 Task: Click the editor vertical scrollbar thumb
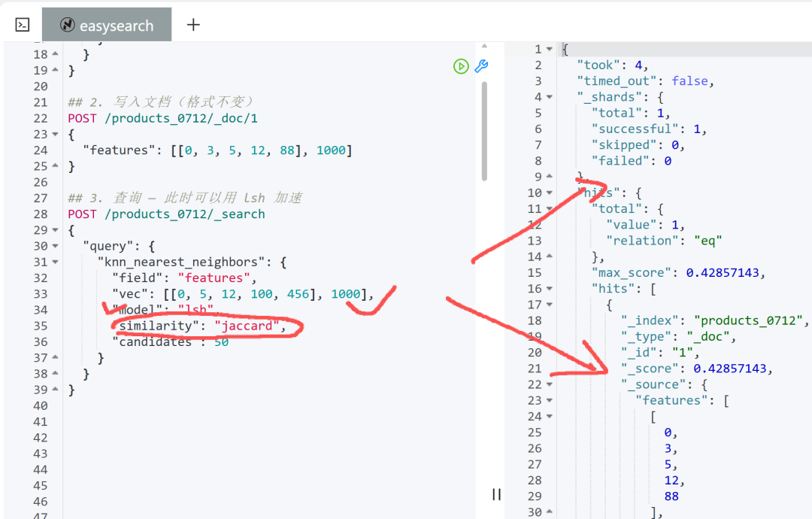[484, 131]
